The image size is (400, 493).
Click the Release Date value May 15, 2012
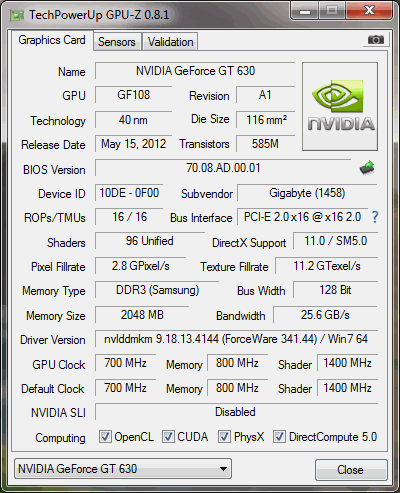134,144
